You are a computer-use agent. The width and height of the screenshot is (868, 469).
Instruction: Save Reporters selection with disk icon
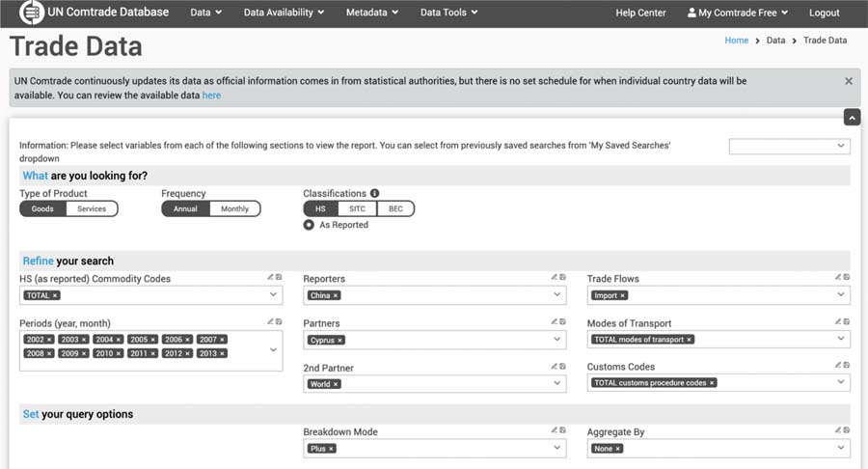coord(562,277)
